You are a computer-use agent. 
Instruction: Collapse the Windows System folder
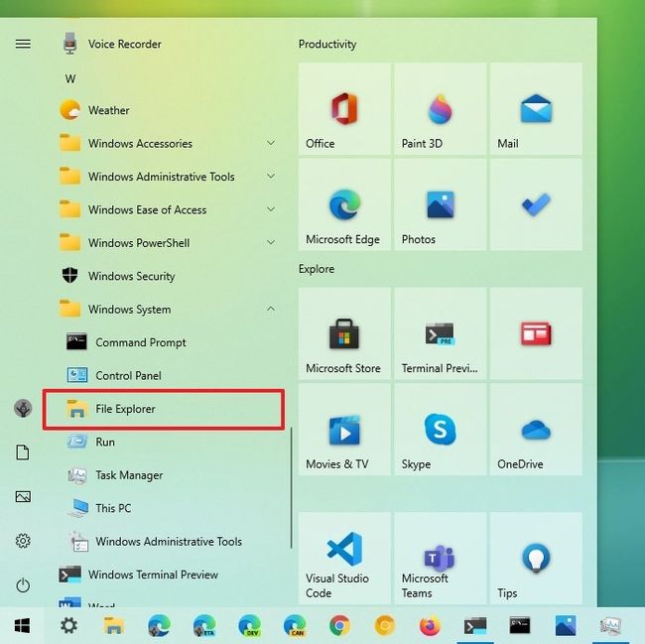pyautogui.click(x=165, y=310)
